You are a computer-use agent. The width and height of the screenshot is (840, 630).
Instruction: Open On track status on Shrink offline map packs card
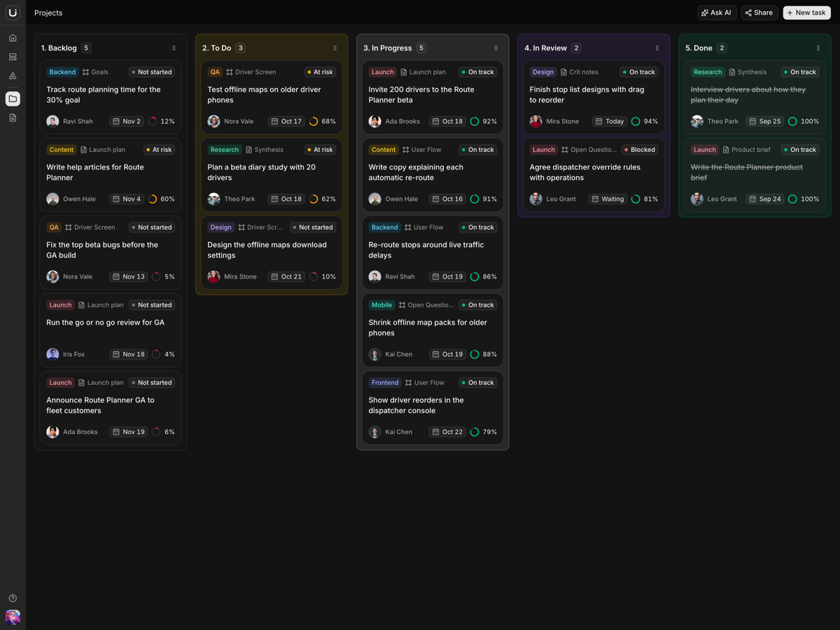pyautogui.click(x=478, y=305)
